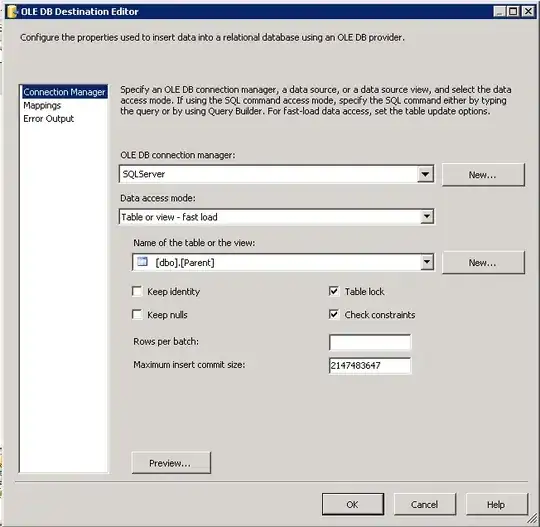Close the editor with the X button
The height and width of the screenshot is (527, 540).
point(528,12)
